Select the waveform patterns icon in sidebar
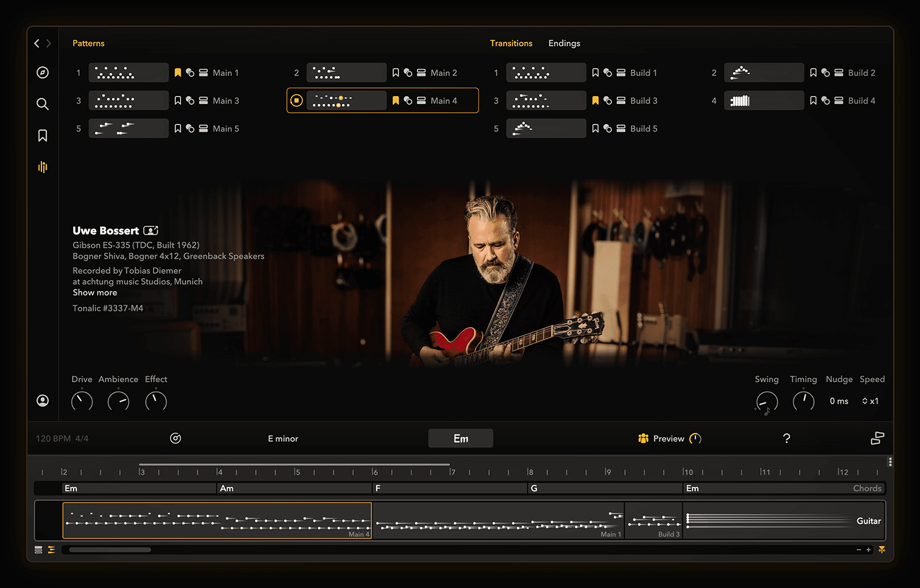The height and width of the screenshot is (588, 920). coord(43,167)
